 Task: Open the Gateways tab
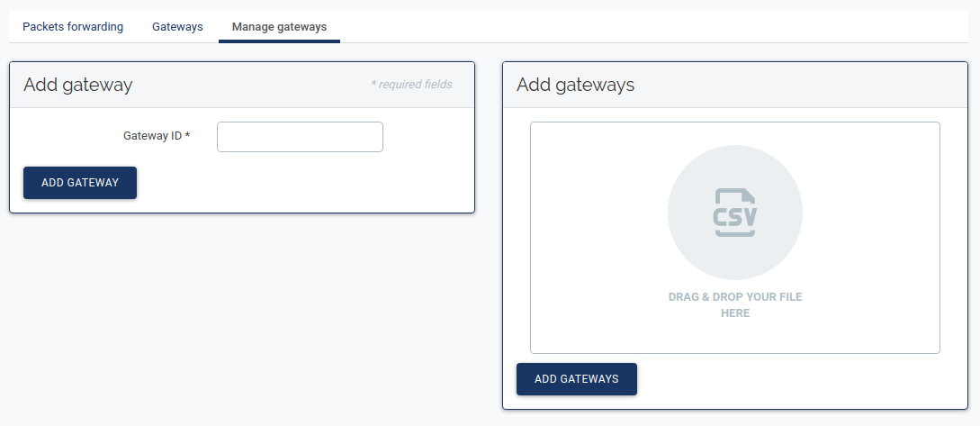pyautogui.click(x=177, y=27)
